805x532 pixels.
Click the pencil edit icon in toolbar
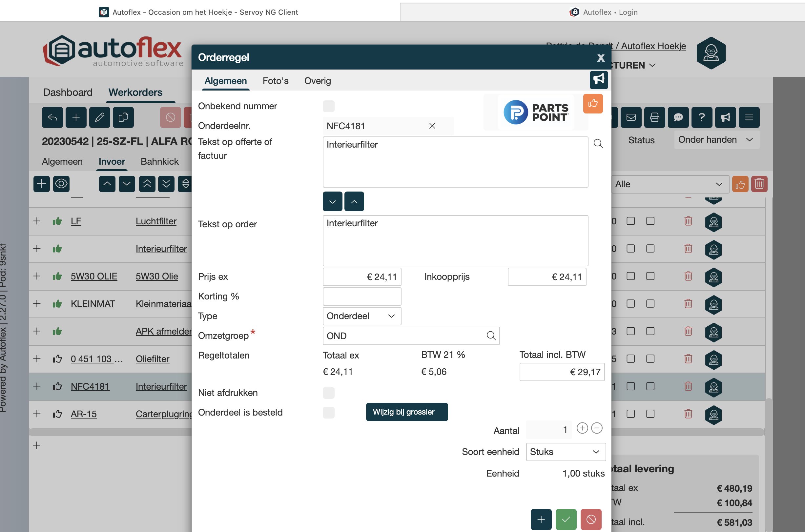click(x=99, y=117)
